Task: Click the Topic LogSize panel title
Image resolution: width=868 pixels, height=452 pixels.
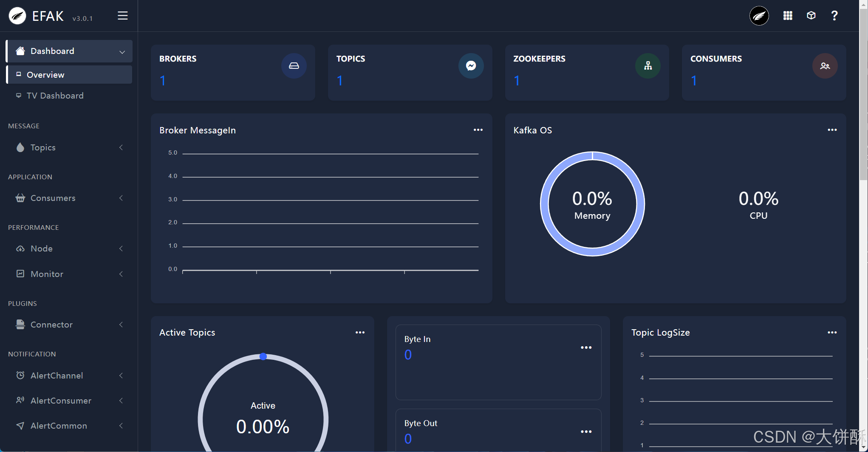Action: tap(661, 333)
